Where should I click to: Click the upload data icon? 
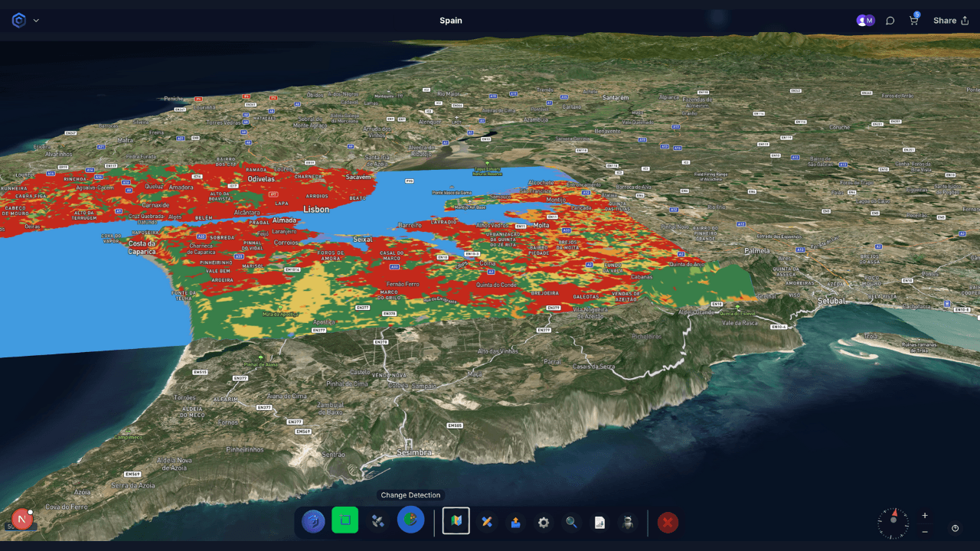pos(515,522)
